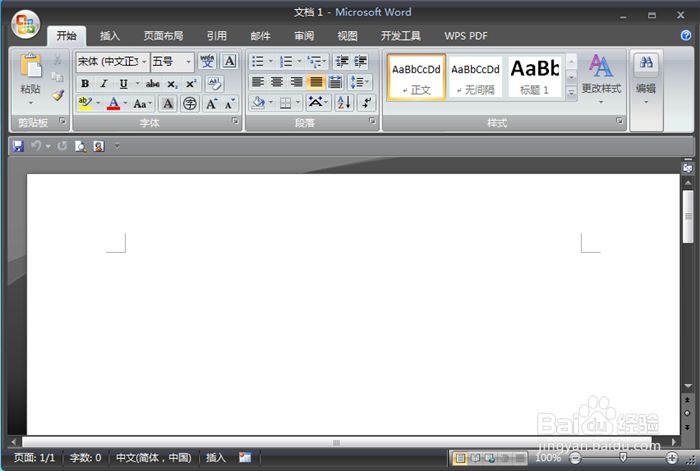Shrink font size with A down

pyautogui.click(x=229, y=104)
